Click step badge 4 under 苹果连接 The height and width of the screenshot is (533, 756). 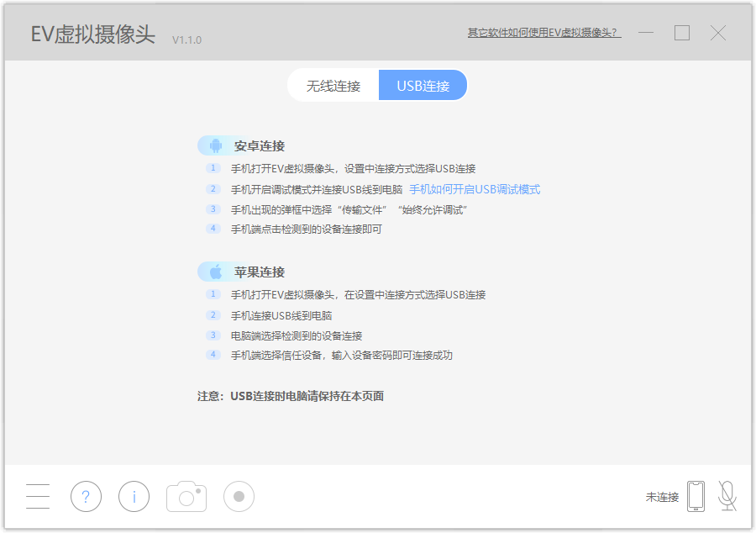click(213, 355)
